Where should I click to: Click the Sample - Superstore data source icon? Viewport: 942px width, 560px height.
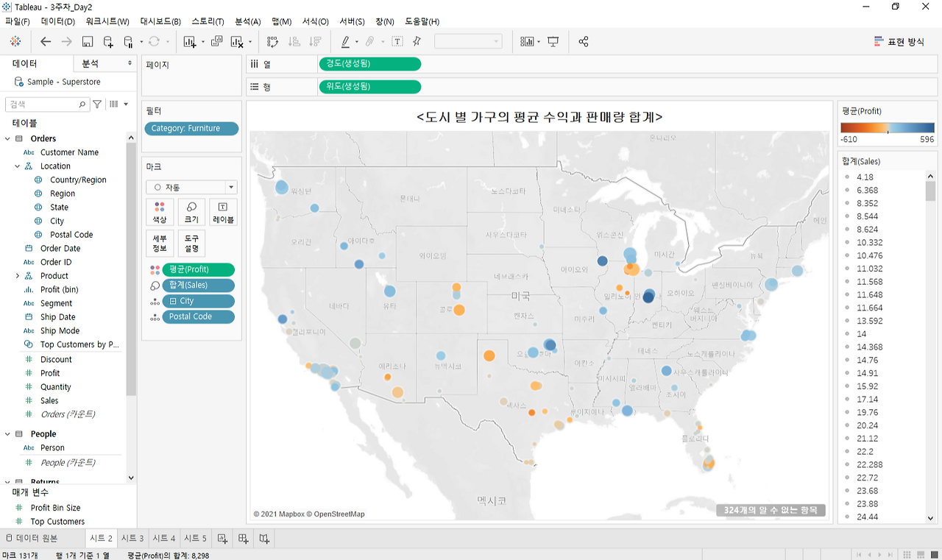coord(18,82)
